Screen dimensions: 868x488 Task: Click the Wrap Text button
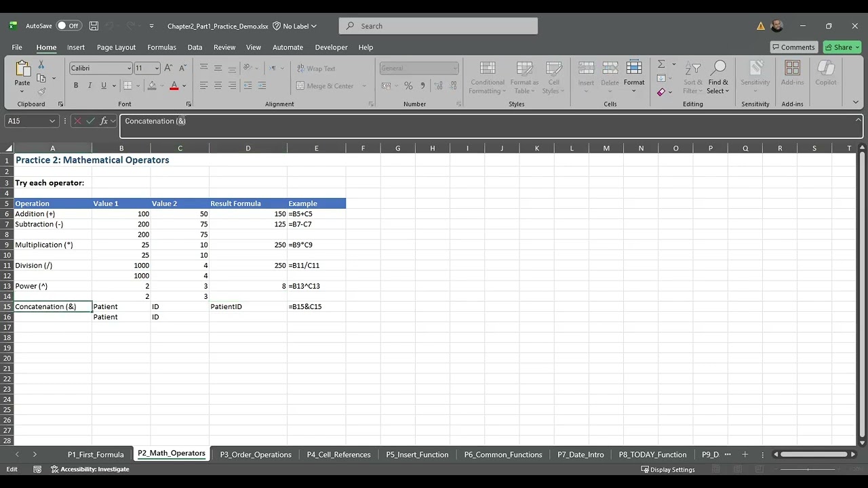coord(316,68)
